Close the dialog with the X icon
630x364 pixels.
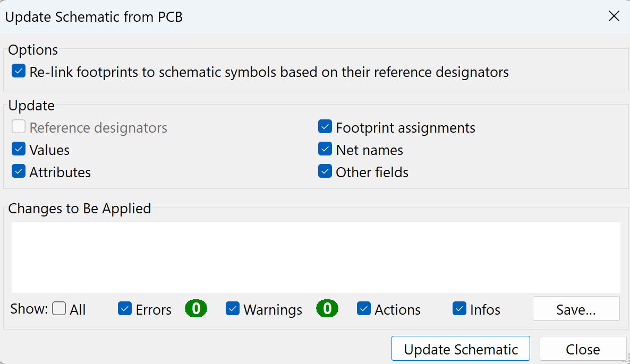pyautogui.click(x=614, y=16)
